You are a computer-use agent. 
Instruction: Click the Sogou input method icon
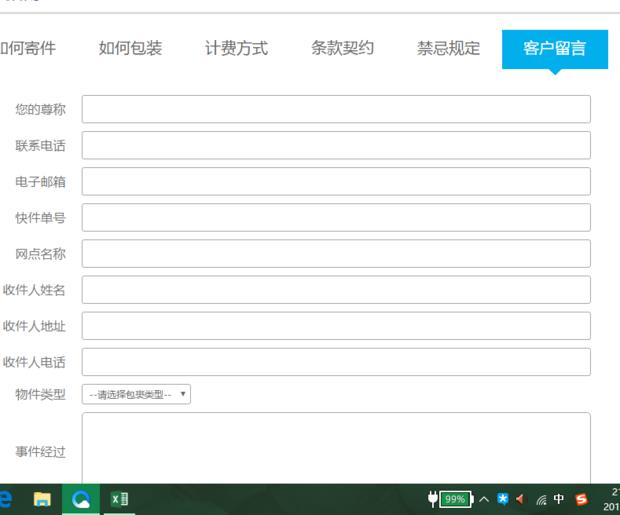pos(581,499)
